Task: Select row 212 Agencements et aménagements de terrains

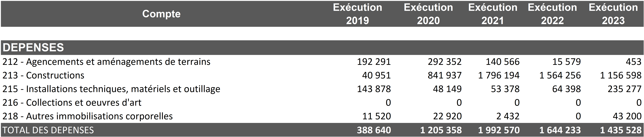Action: [107, 62]
